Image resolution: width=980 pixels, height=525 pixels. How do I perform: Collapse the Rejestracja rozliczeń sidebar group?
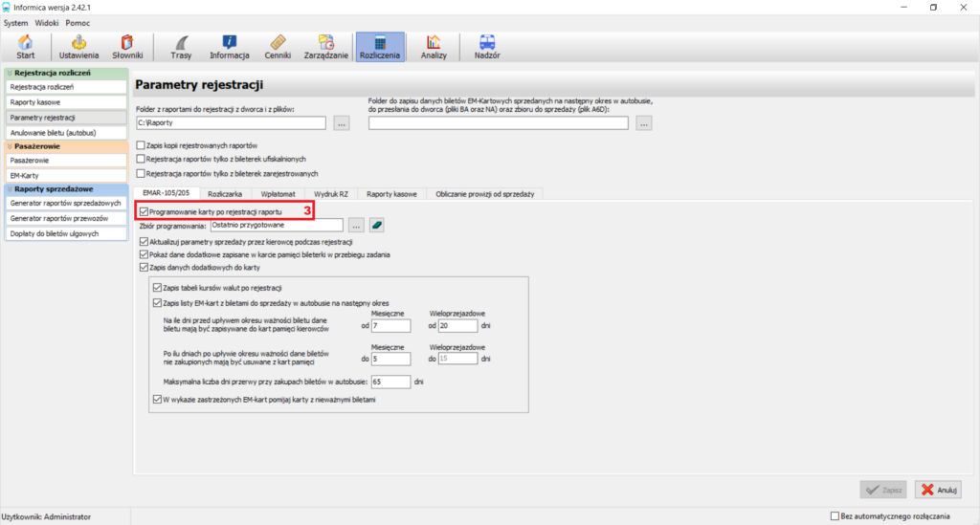pos(10,73)
